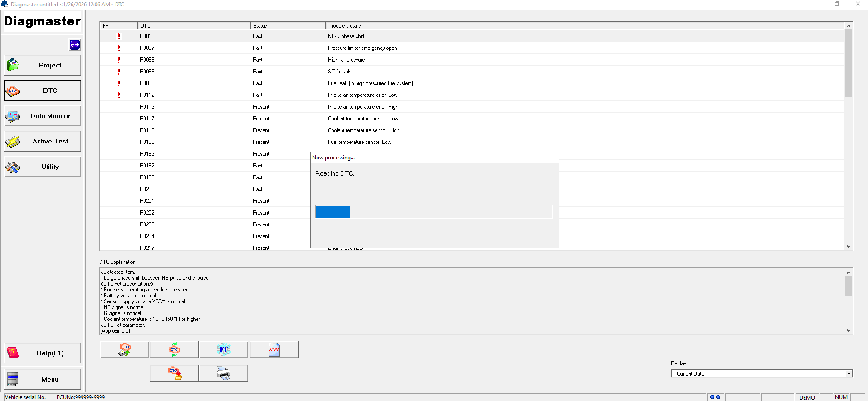
Task: Print the DTC list via printer icon
Action: click(224, 373)
